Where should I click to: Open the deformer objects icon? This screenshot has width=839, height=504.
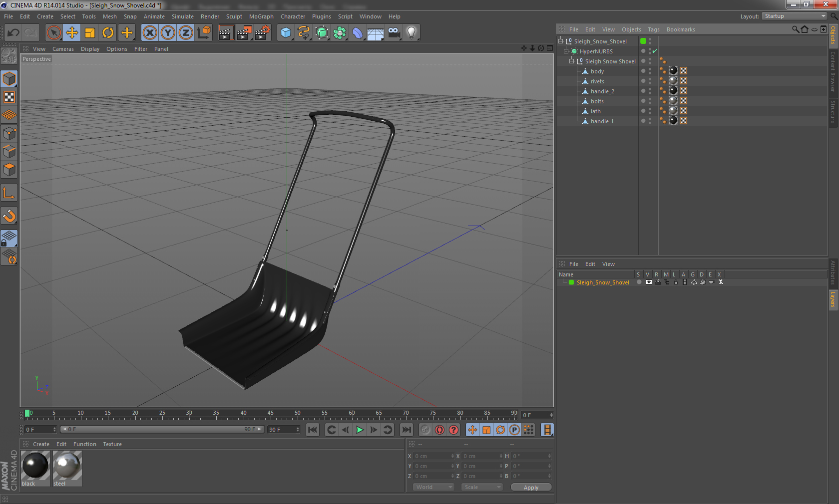358,33
